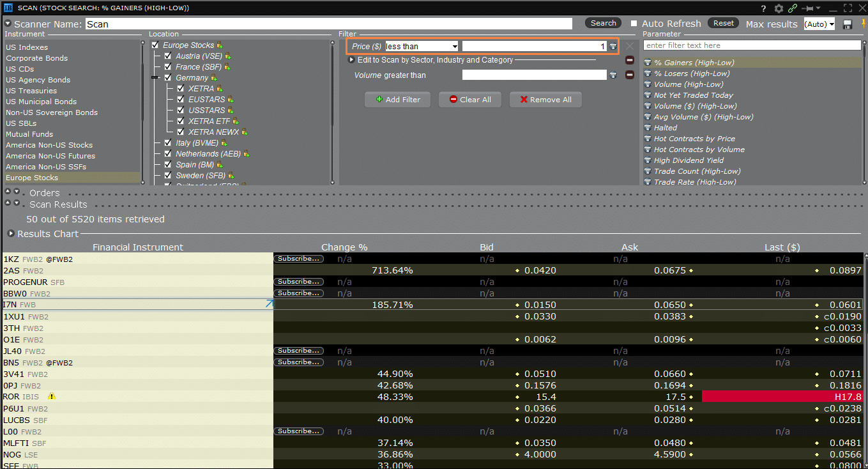Click the Clear All button

click(x=470, y=100)
